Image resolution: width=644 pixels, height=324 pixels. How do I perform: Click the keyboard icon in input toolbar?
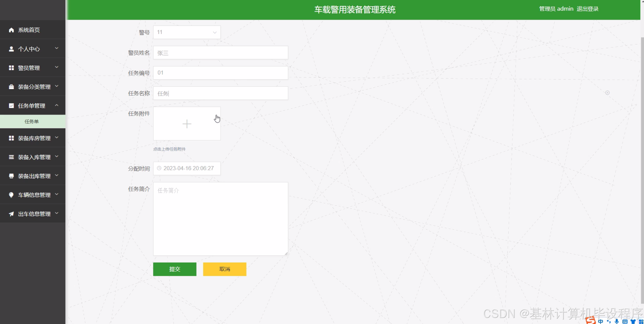(625, 321)
